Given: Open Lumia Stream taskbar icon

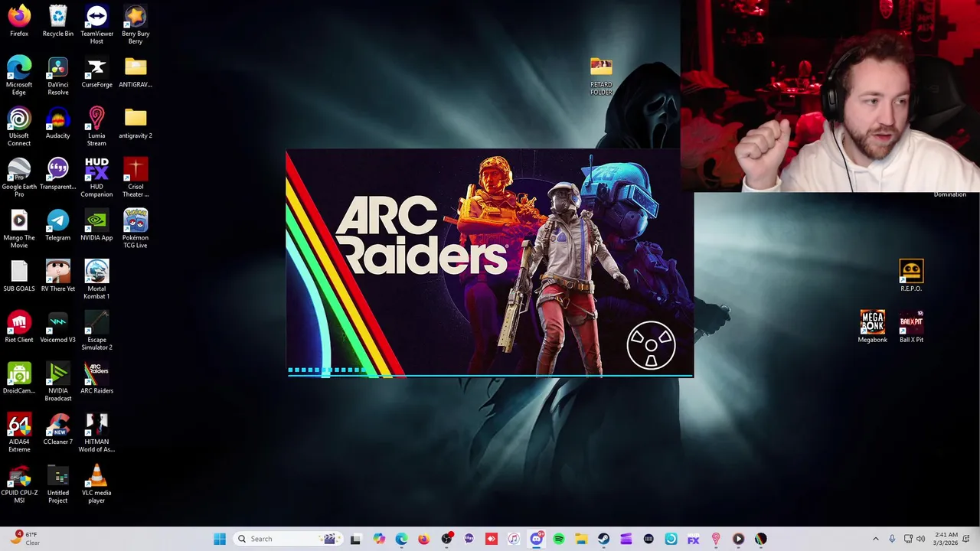Looking at the screenshot, I should 716,539.
